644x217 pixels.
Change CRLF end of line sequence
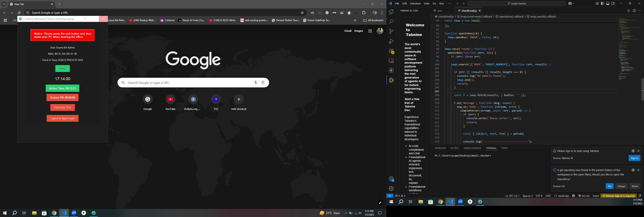click(x=548, y=196)
